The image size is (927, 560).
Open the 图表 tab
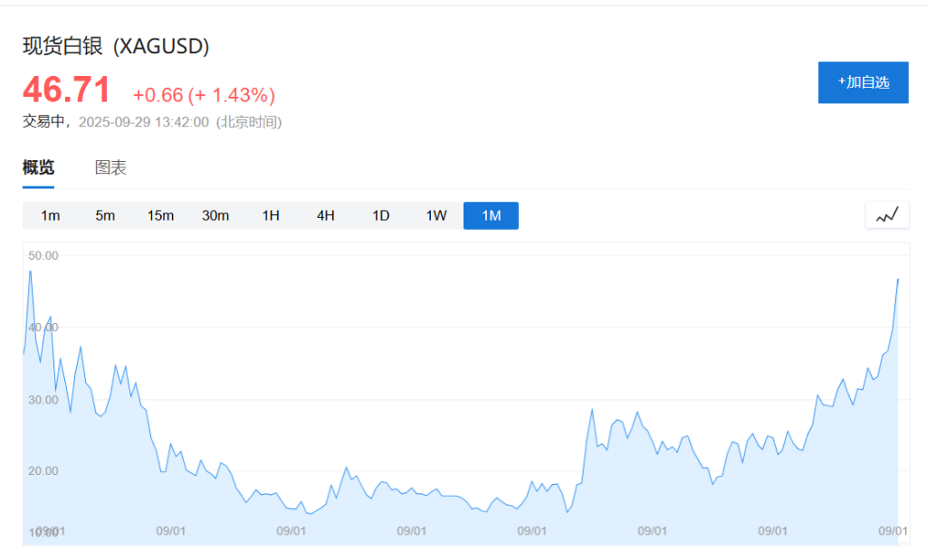click(110, 167)
